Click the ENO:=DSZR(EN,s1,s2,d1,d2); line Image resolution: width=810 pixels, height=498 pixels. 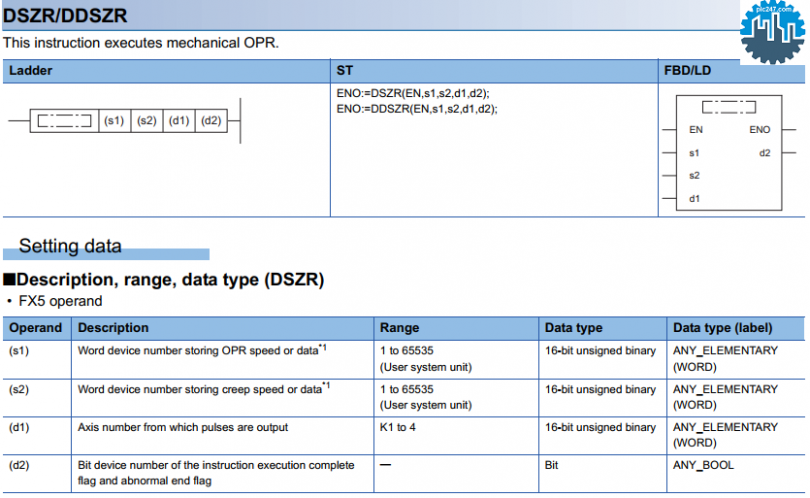click(413, 94)
